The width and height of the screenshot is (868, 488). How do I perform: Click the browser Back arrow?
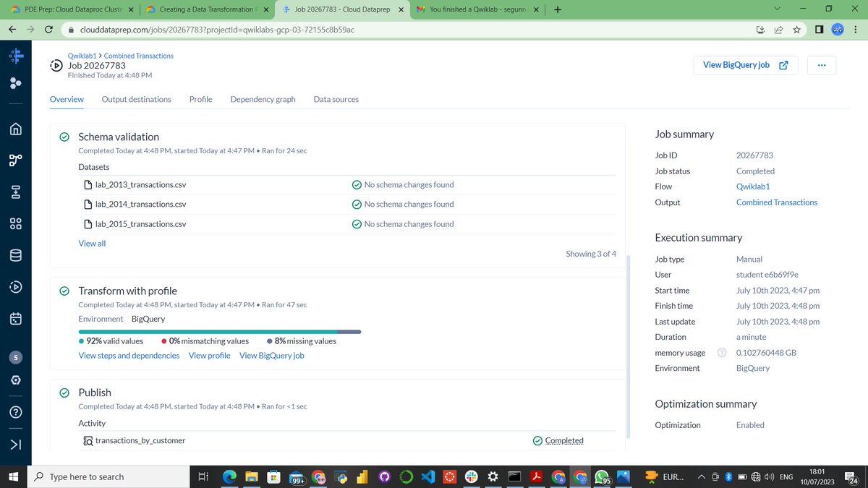(12, 30)
